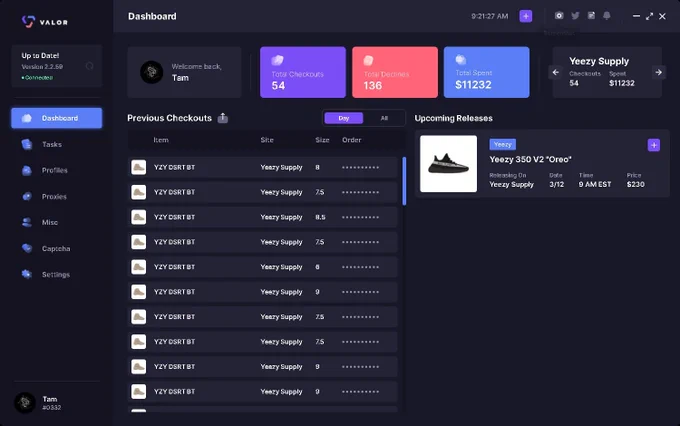Click the Tam user avatar at bottom left
The height and width of the screenshot is (426, 680).
coord(25,403)
